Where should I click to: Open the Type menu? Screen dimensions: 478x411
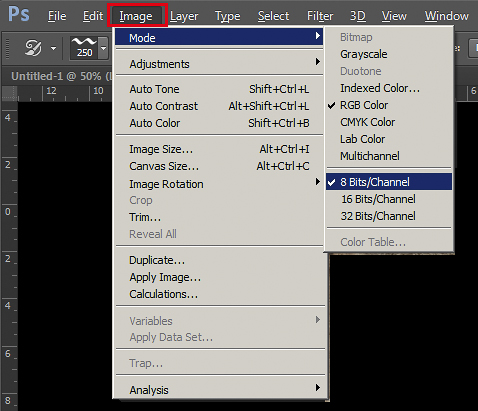tap(227, 16)
